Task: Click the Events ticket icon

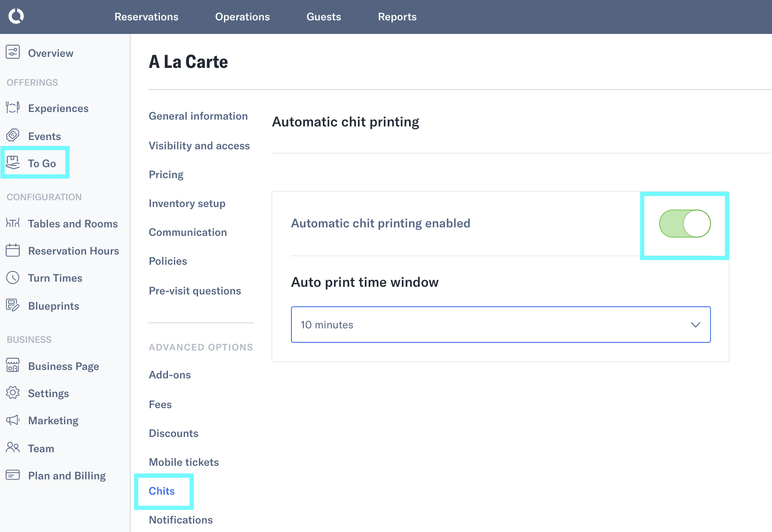Action: (13, 136)
